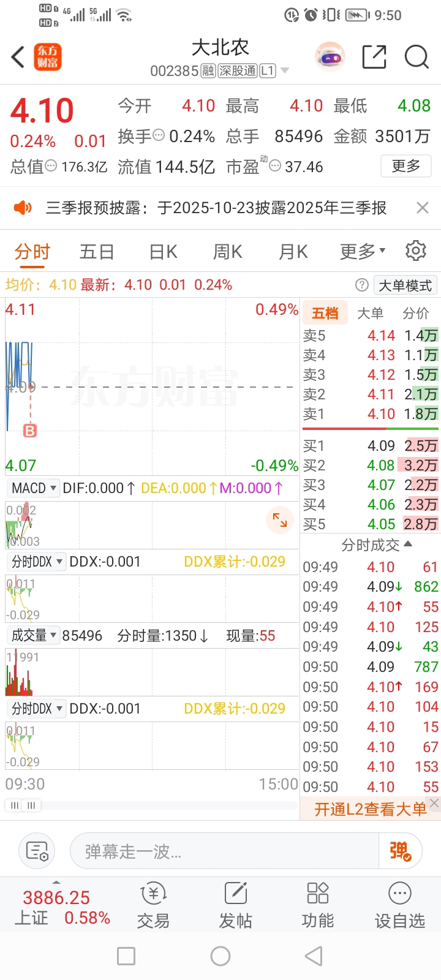Tap the 弹幕走一波 input field
441x980 pixels.
pyautogui.click(x=225, y=851)
